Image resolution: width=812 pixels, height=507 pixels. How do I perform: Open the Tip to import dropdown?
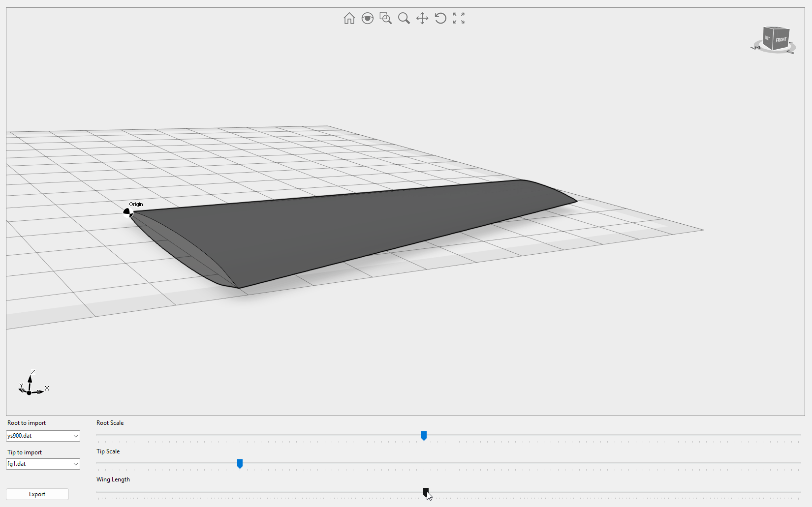click(43, 464)
